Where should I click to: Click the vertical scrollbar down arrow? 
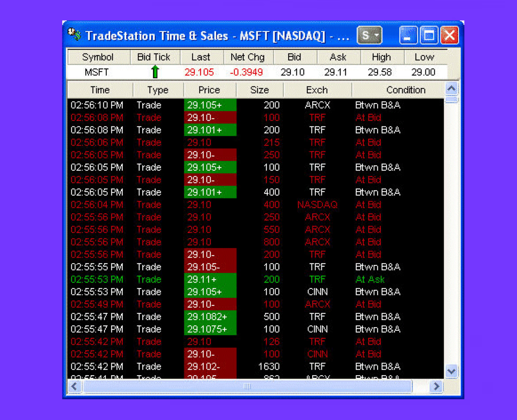(x=452, y=371)
